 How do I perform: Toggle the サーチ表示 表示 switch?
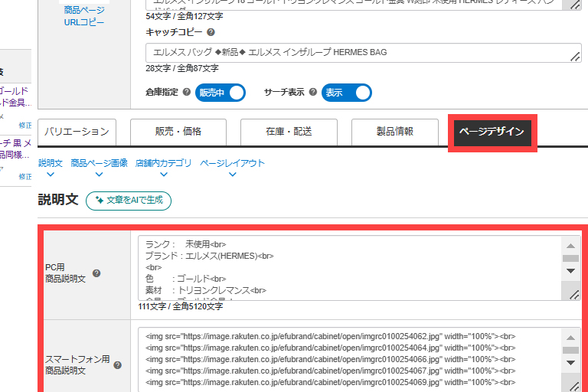(347, 93)
